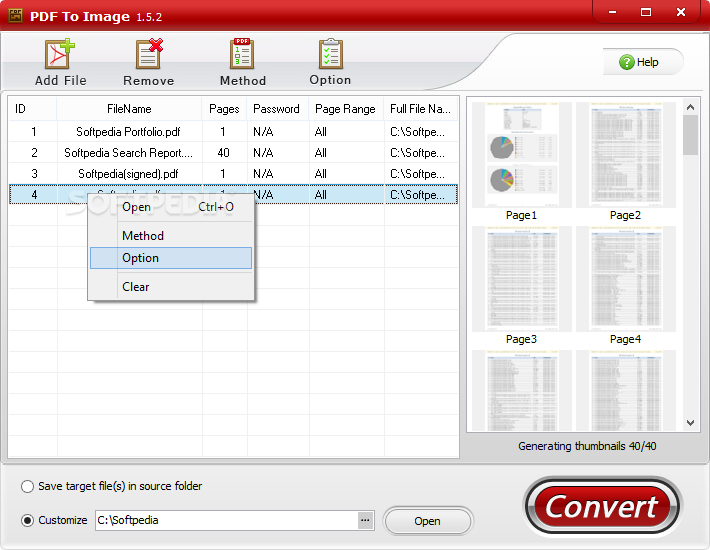Screen dimensions: 710x550
Task: Browse folder with the ellipsis button
Action: [365, 521]
